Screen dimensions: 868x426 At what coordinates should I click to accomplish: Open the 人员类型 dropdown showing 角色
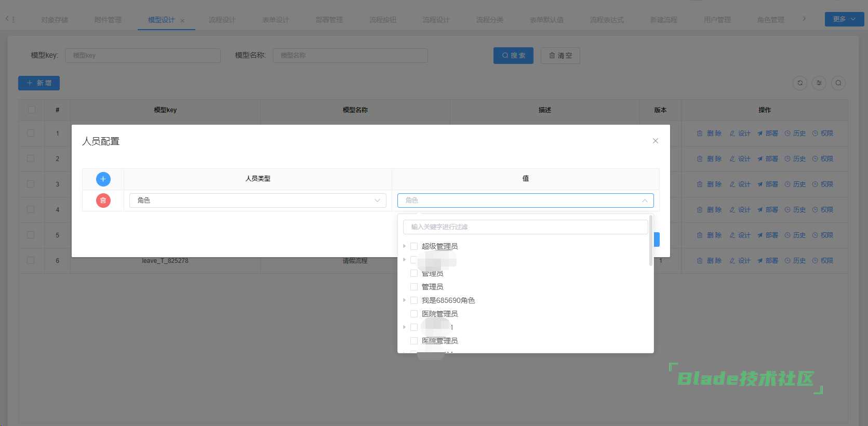[258, 201]
